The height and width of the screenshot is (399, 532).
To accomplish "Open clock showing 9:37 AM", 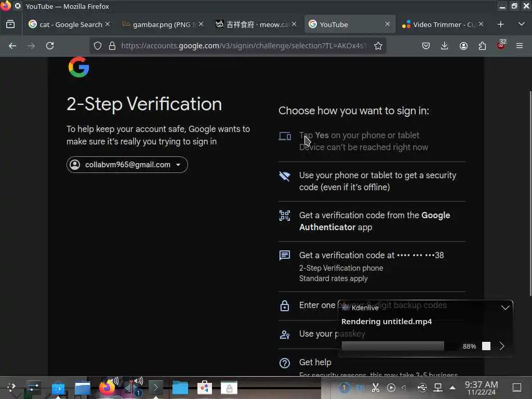I will coord(482,388).
